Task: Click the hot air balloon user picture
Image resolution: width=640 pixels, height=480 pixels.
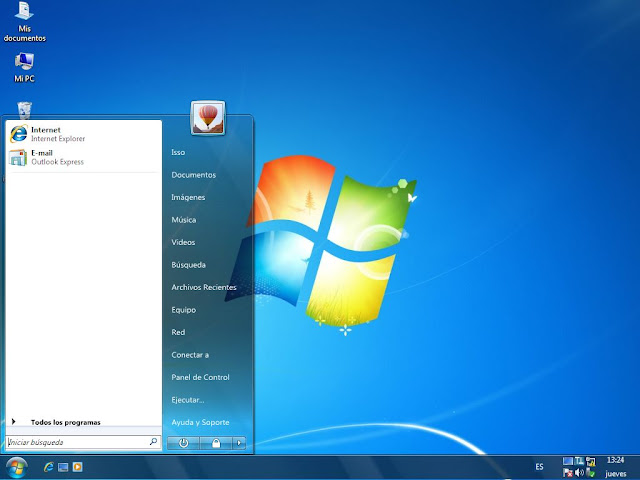Action: (x=208, y=118)
